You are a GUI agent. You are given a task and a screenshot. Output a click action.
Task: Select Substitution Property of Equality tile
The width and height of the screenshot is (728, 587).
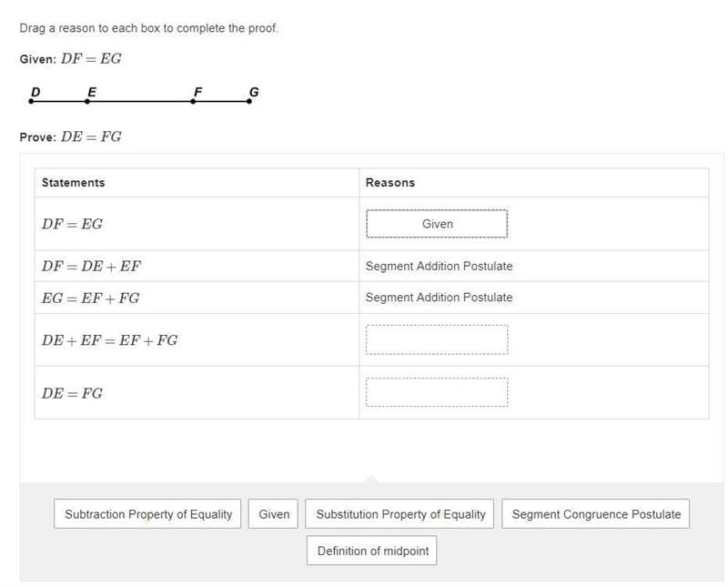399,513
